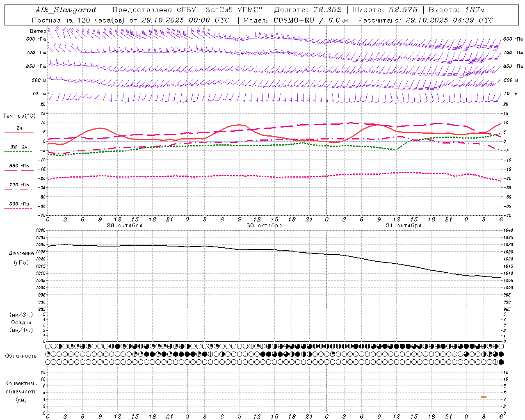Select the Высота: 137м text
Viewport: 525px width, 420px height.
coord(457,10)
